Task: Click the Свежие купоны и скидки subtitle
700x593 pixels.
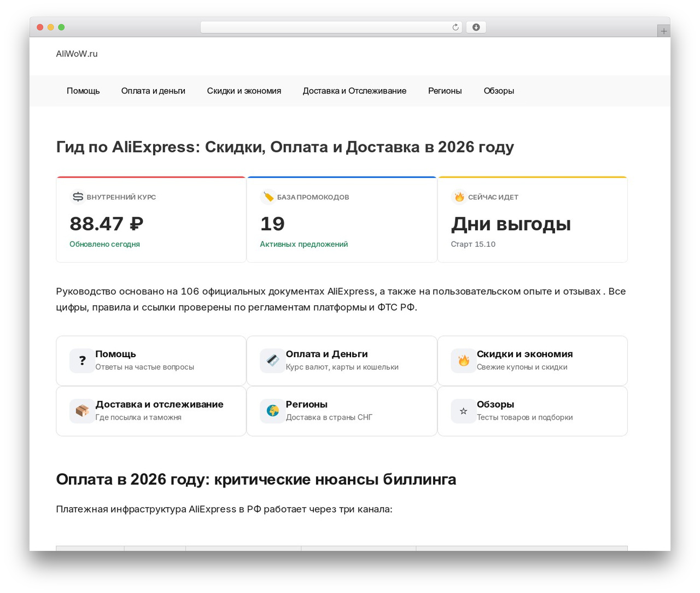Action: coord(522,367)
